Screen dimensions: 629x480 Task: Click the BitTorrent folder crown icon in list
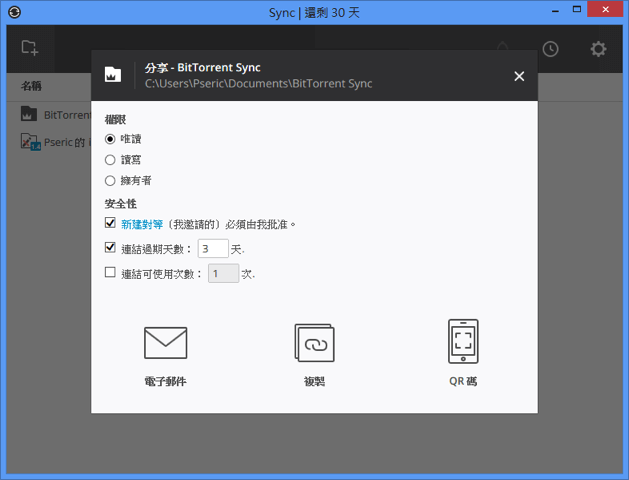[29, 114]
